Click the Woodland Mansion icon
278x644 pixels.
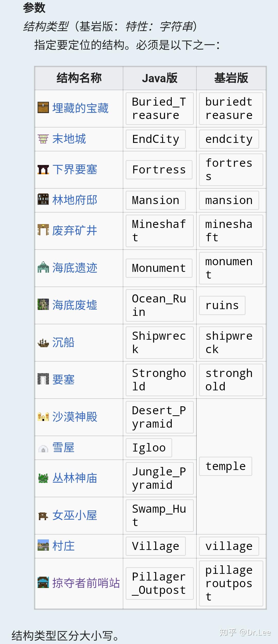click(43, 200)
